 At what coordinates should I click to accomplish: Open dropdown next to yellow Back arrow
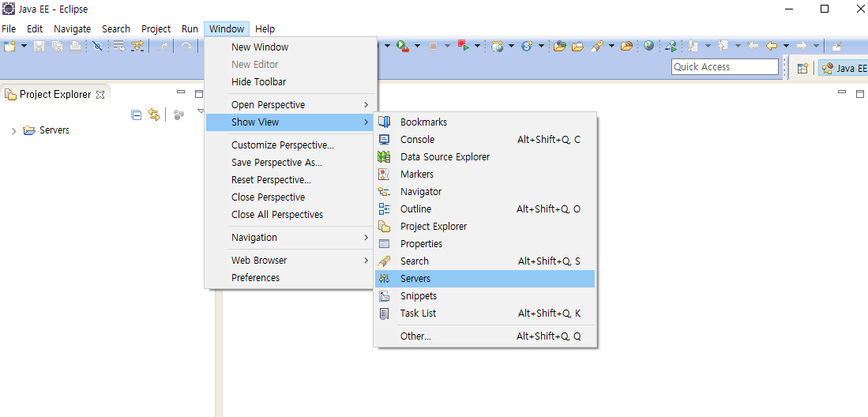[786, 46]
